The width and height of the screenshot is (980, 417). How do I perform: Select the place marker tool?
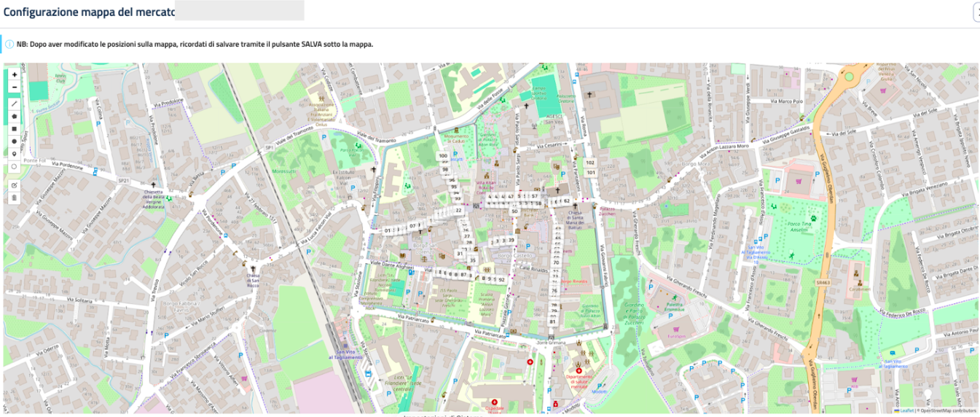click(15, 154)
